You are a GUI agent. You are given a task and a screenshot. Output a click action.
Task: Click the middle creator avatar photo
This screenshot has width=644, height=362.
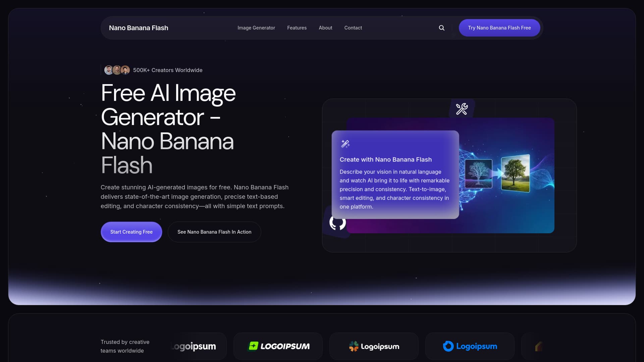[117, 70]
